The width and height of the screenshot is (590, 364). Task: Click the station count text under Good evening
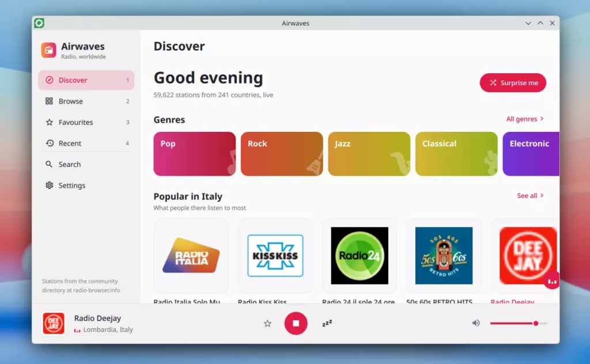coord(213,95)
